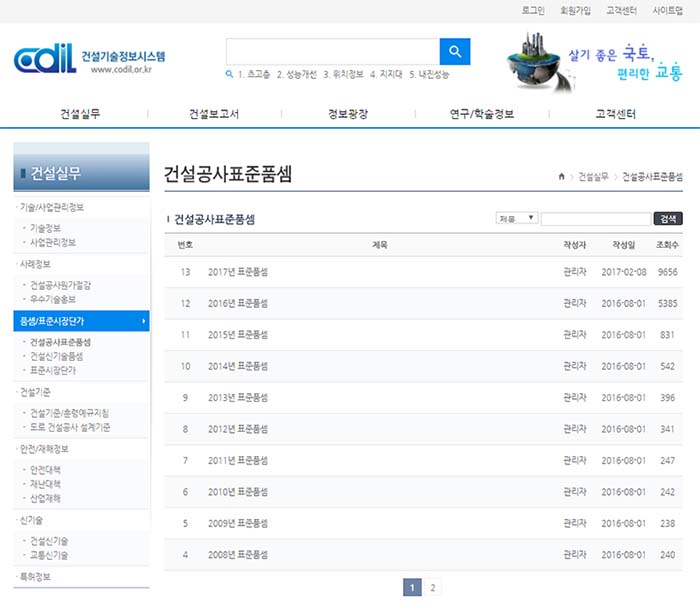The width and height of the screenshot is (700, 606).
Task: Select 우수기술홍보 in the sidebar
Action: click(x=53, y=299)
